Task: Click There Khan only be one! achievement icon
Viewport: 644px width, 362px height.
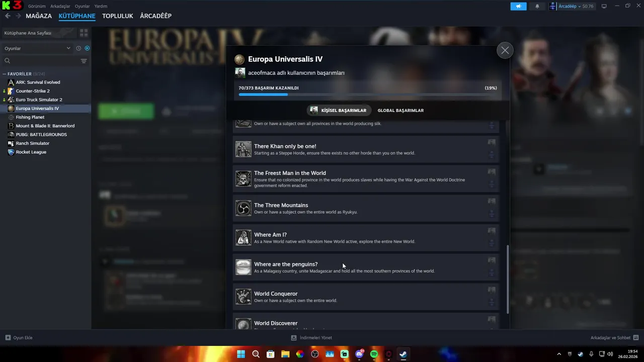Action: [x=244, y=149]
